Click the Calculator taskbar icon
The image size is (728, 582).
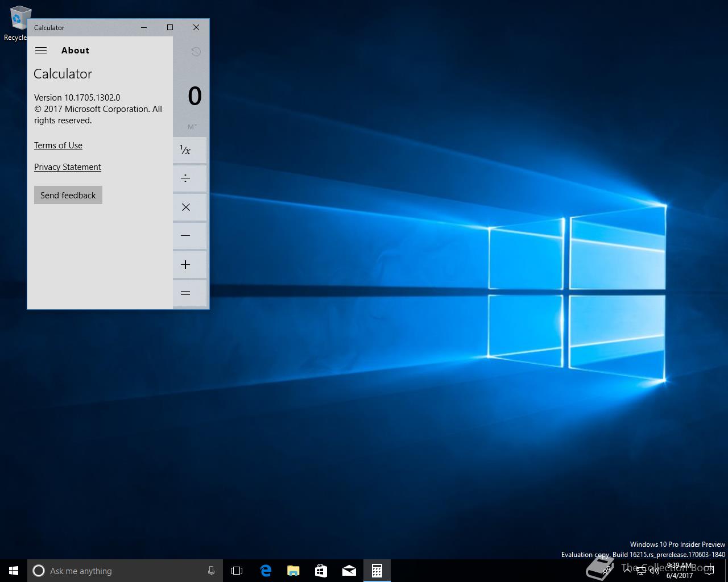pos(377,571)
